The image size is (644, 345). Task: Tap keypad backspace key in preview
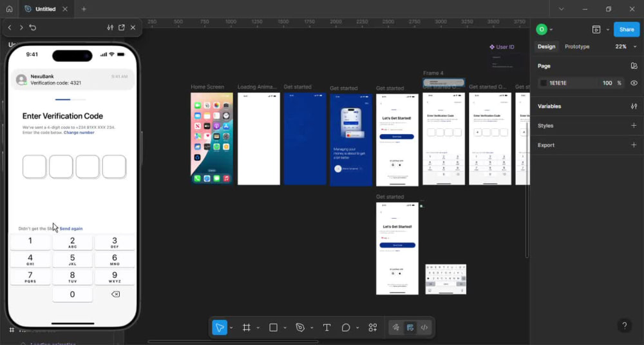point(115,295)
